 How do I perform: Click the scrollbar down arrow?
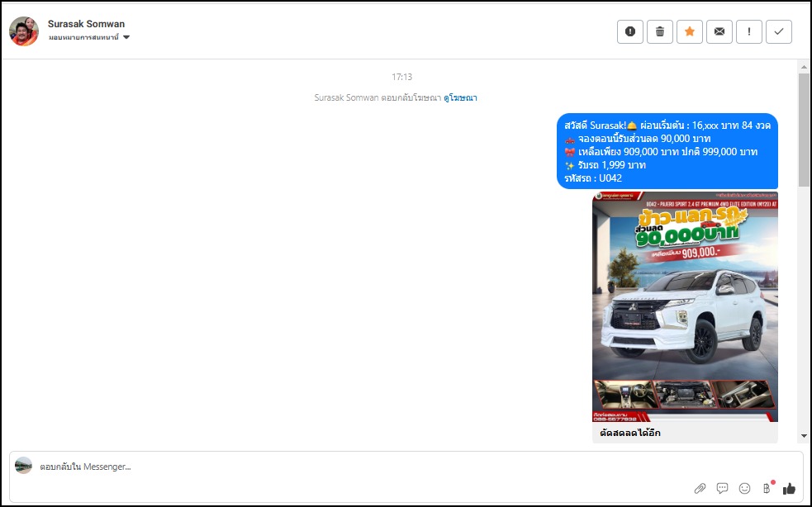[x=804, y=436]
